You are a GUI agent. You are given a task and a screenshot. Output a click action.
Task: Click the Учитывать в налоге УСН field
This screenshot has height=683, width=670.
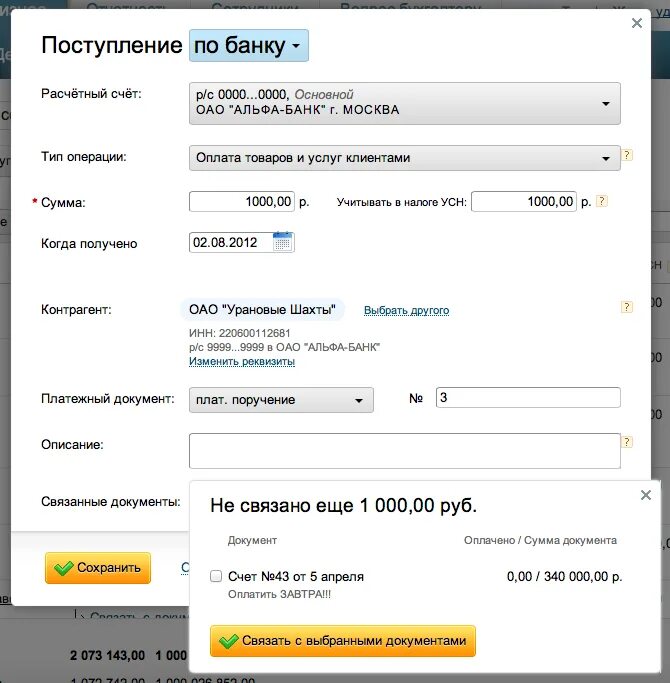pos(524,202)
